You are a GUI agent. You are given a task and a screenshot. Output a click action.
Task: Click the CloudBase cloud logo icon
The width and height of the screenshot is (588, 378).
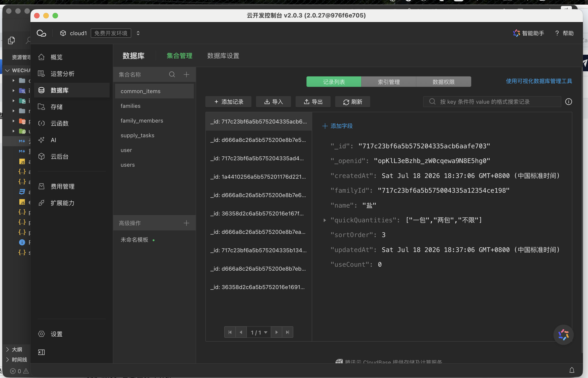coord(41,33)
